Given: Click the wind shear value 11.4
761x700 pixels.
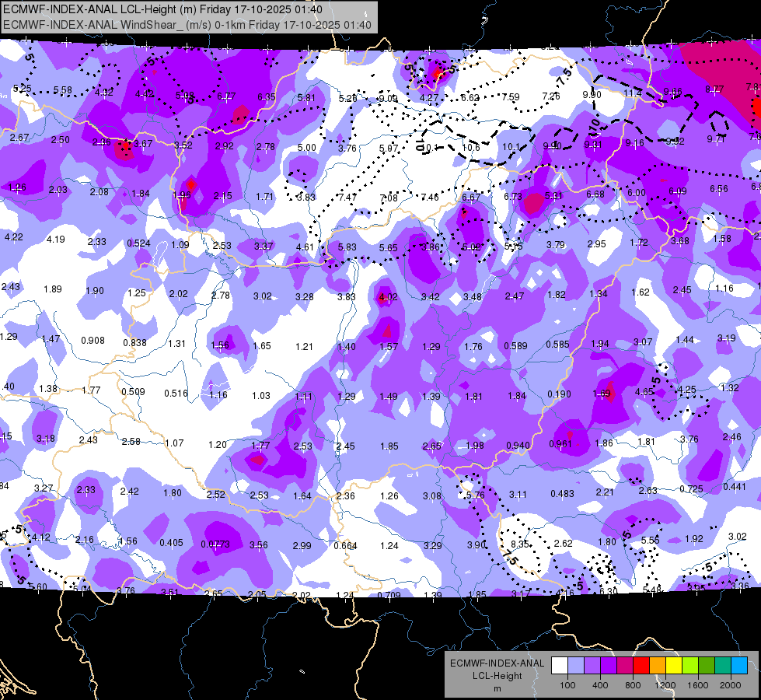Looking at the screenshot, I should (x=633, y=93).
